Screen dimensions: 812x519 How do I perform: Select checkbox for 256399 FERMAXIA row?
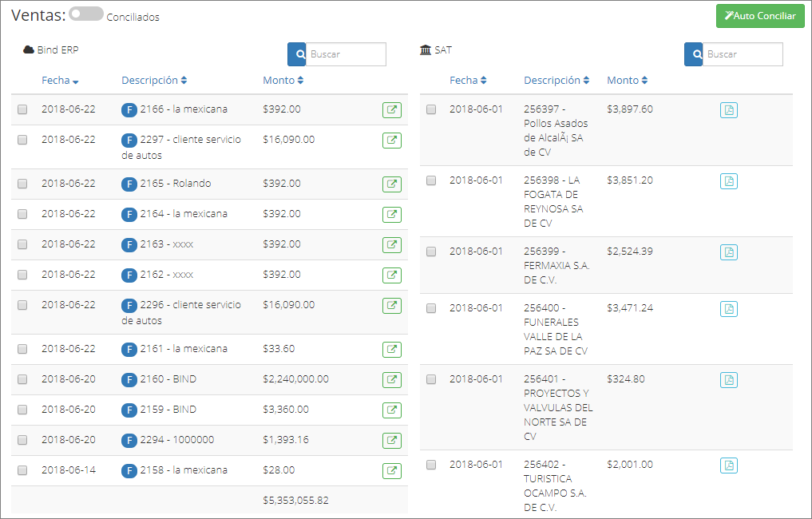tap(431, 252)
